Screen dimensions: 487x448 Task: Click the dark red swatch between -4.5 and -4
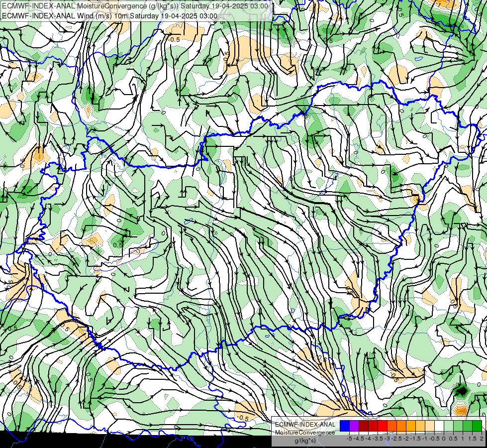click(364, 426)
